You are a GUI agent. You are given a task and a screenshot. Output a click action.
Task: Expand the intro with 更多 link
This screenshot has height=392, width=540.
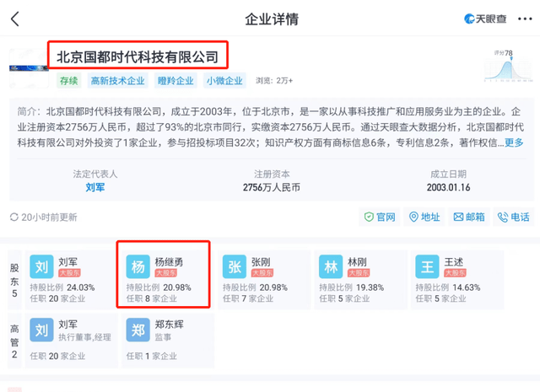pos(514,142)
